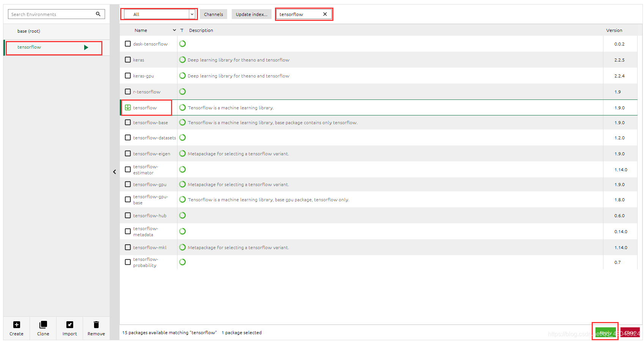
Task: Click the Create environment icon
Action: [17, 325]
